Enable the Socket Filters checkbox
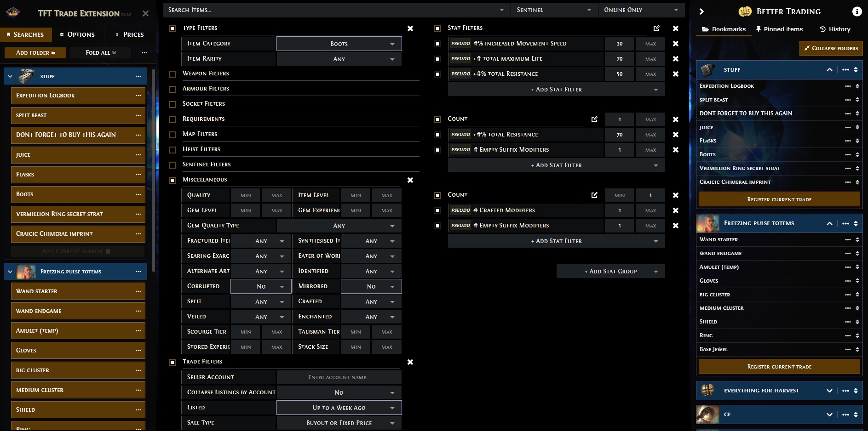This screenshot has height=431, width=868. pyautogui.click(x=172, y=104)
